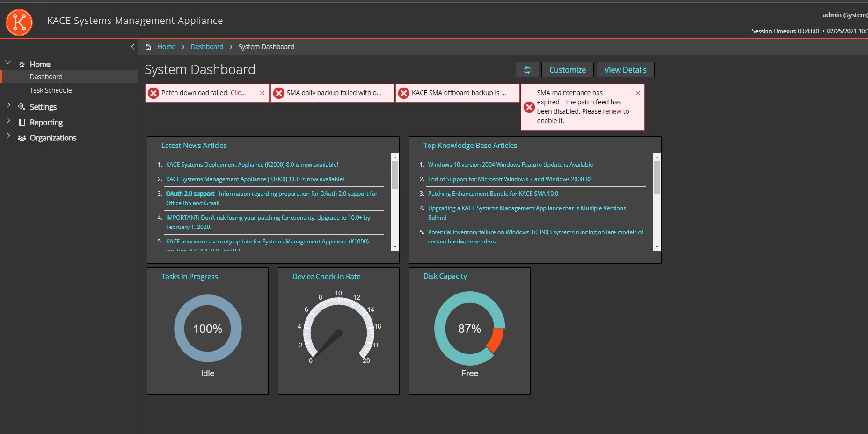Dismiss the Patch download failed alert
The width and height of the screenshot is (868, 434).
[x=262, y=93]
